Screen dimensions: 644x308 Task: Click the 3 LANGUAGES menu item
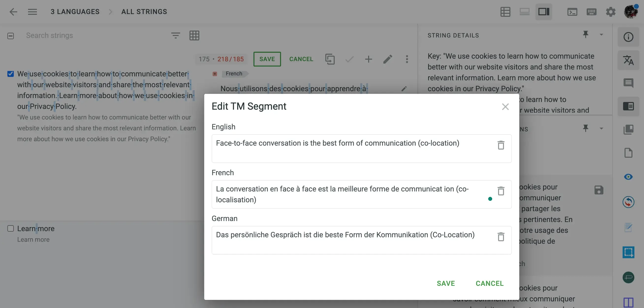[75, 11]
